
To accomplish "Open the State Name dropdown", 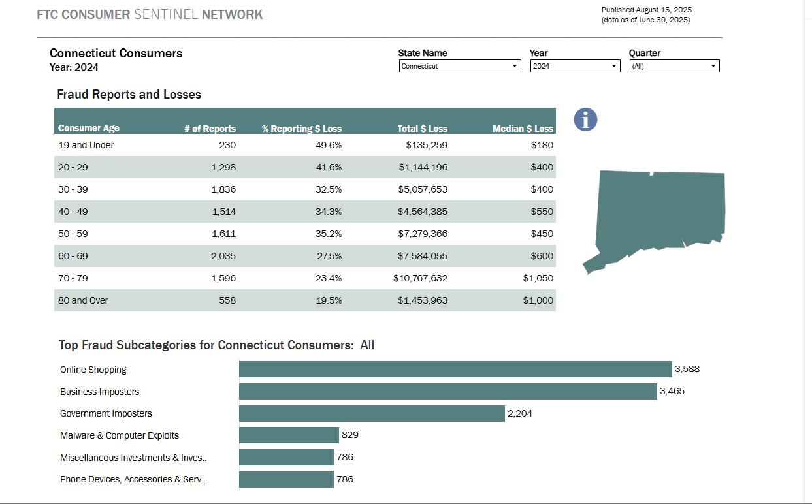I will tap(460, 66).
